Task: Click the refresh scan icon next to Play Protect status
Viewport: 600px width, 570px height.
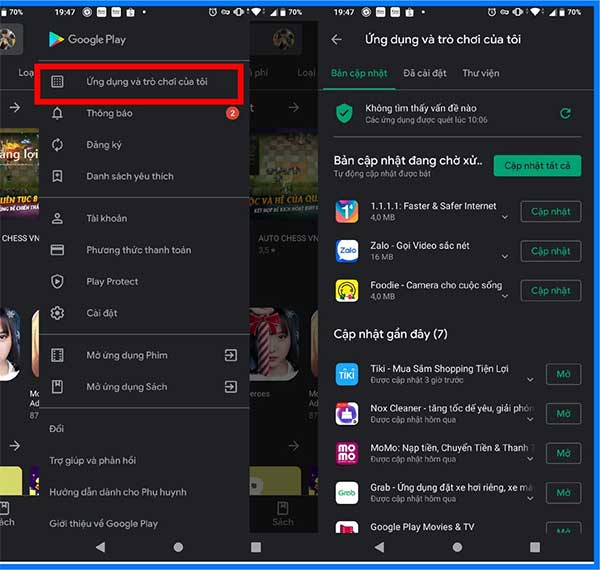Action: tap(566, 113)
